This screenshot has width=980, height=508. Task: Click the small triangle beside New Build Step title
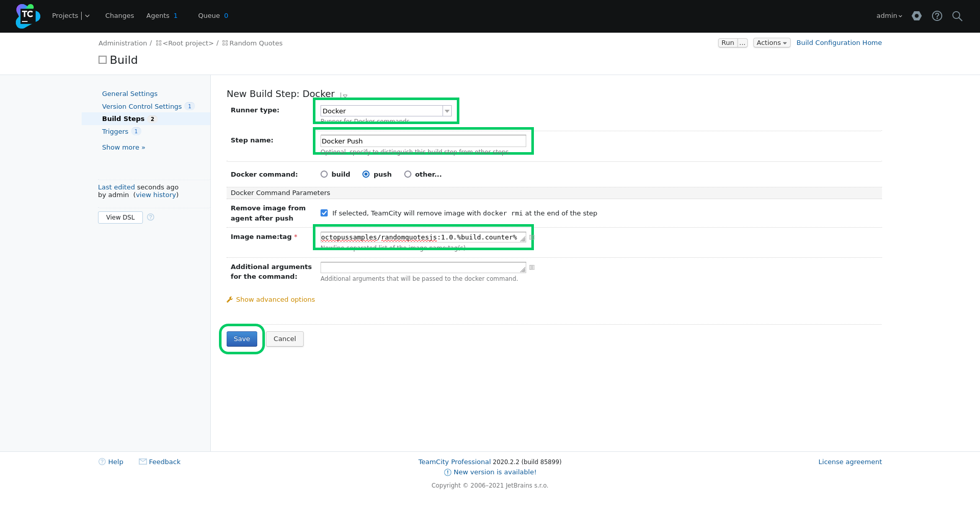[345, 96]
